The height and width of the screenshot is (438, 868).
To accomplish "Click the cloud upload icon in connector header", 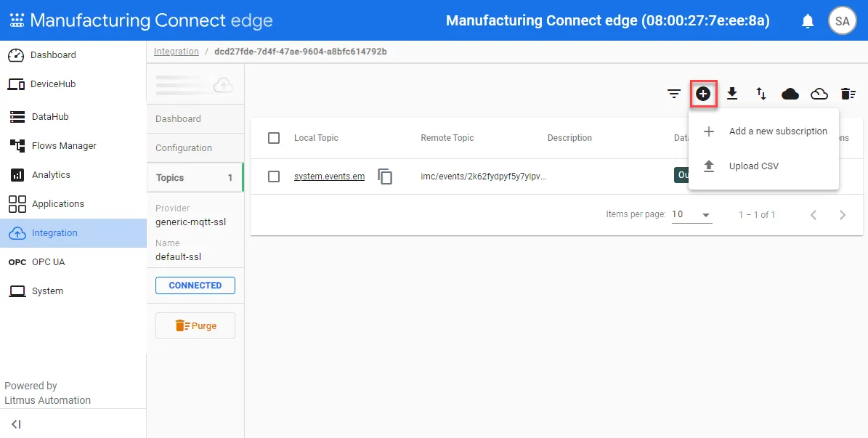I will pyautogui.click(x=224, y=85).
